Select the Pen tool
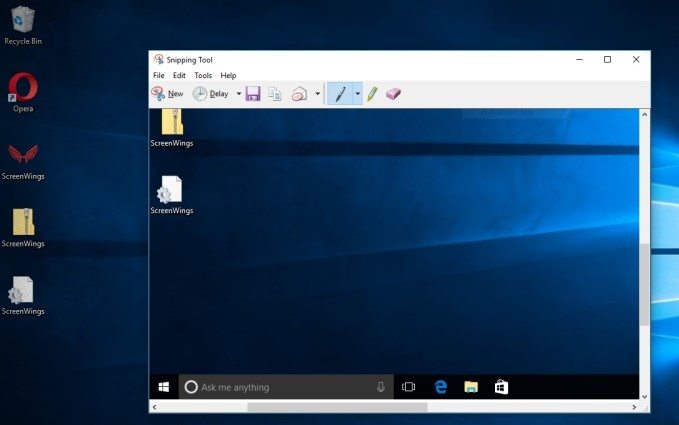Screen dimensions: 679x425 pos(340,94)
